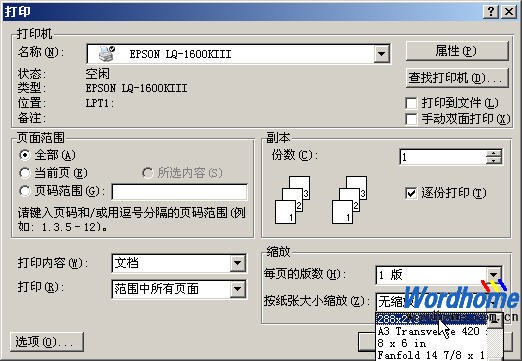
Task: Enable 打印到文件 (L) checkbox
Action: click(x=411, y=103)
